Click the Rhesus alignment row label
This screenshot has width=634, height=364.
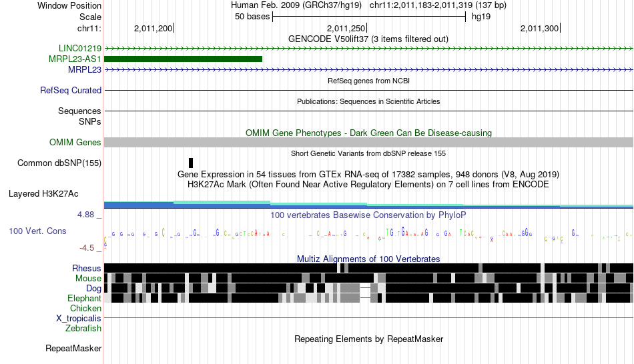point(87,268)
